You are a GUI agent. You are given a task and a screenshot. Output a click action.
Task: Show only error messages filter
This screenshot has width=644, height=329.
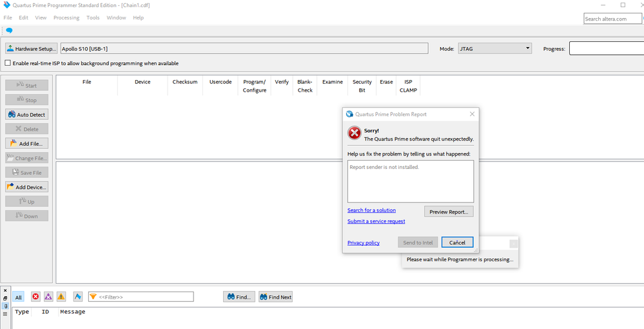pyautogui.click(x=35, y=297)
